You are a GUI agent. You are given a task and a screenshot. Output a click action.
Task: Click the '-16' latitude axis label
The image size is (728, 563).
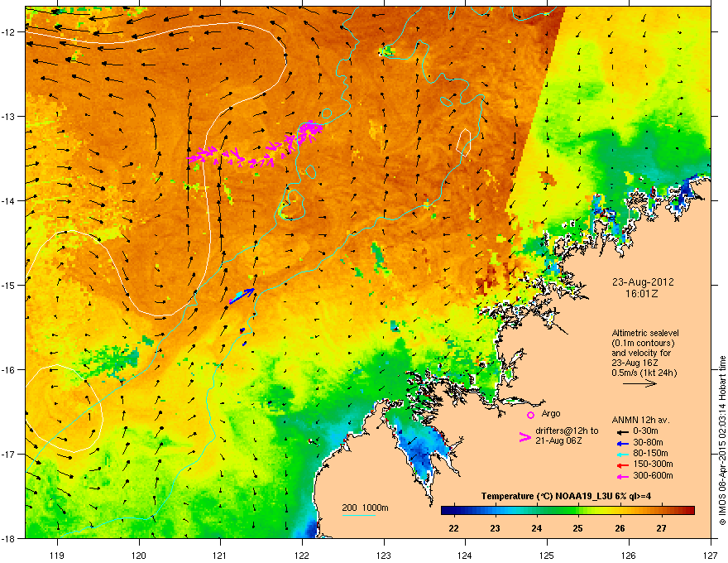point(8,370)
